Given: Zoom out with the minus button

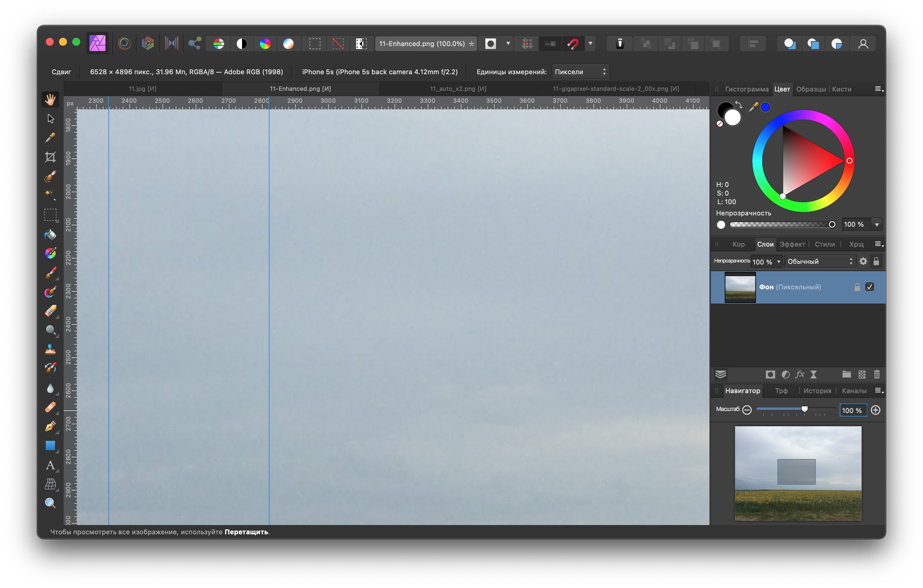Looking at the screenshot, I should tap(747, 410).
